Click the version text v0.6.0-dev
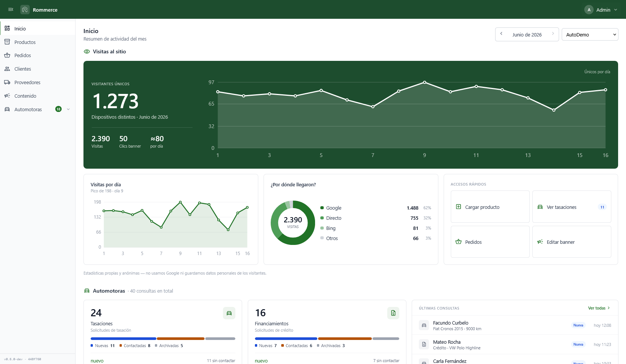626x364 pixels. [23, 359]
